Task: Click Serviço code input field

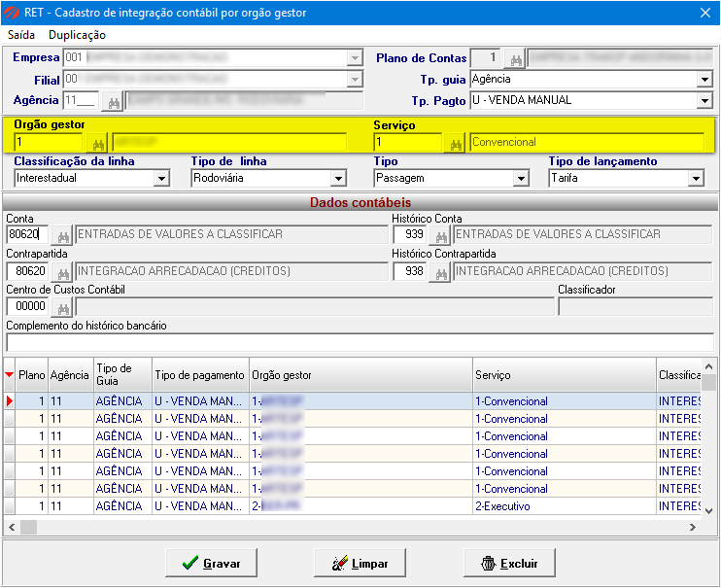Action: [x=408, y=143]
